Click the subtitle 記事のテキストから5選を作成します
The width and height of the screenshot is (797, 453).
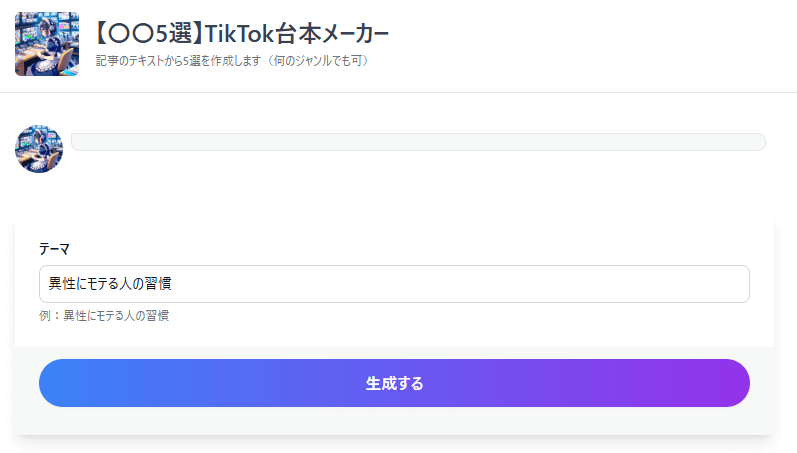[178, 61]
